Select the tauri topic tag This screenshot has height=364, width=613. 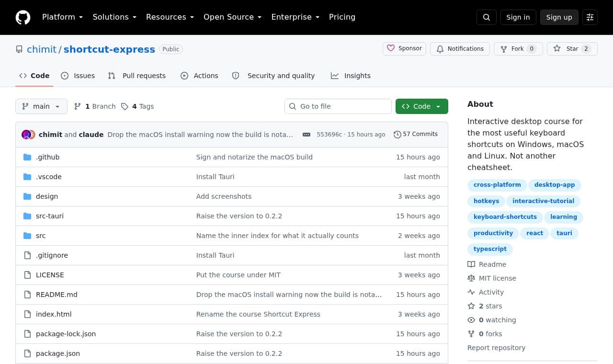coord(564,233)
